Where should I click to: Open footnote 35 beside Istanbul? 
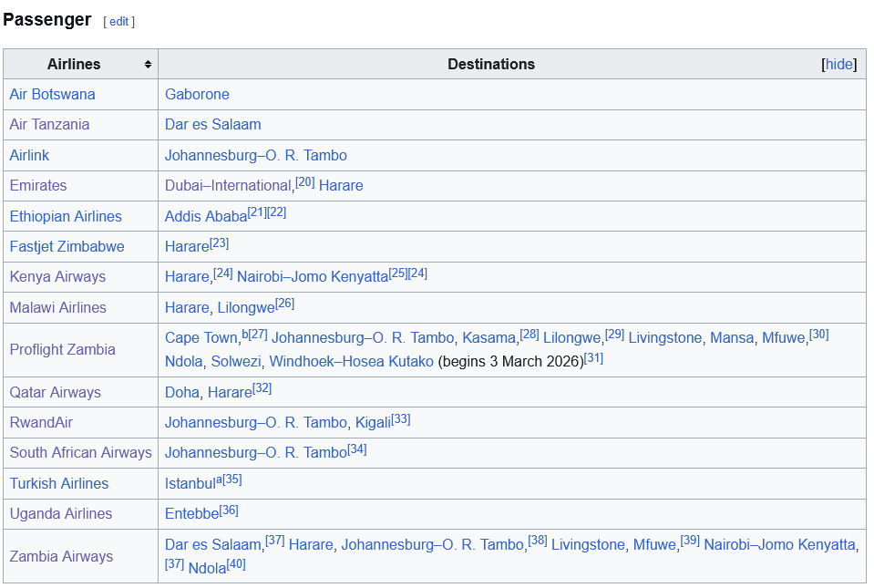[x=232, y=480]
